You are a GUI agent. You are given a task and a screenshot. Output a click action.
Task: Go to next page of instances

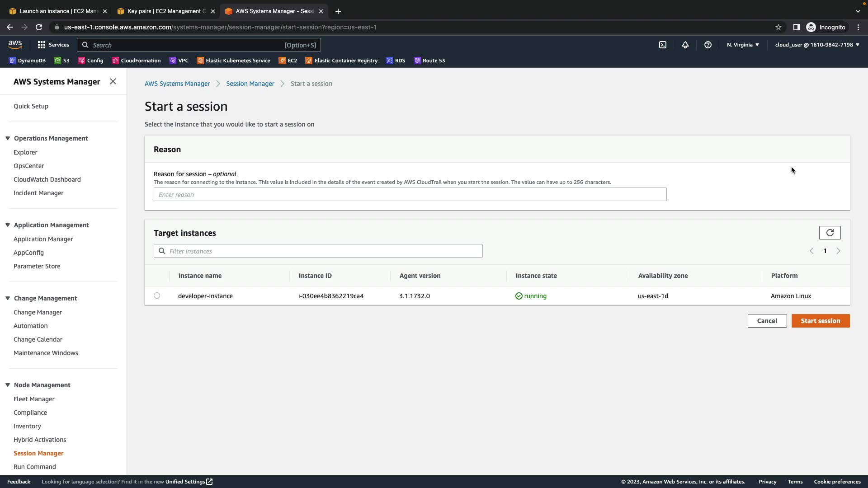click(838, 251)
